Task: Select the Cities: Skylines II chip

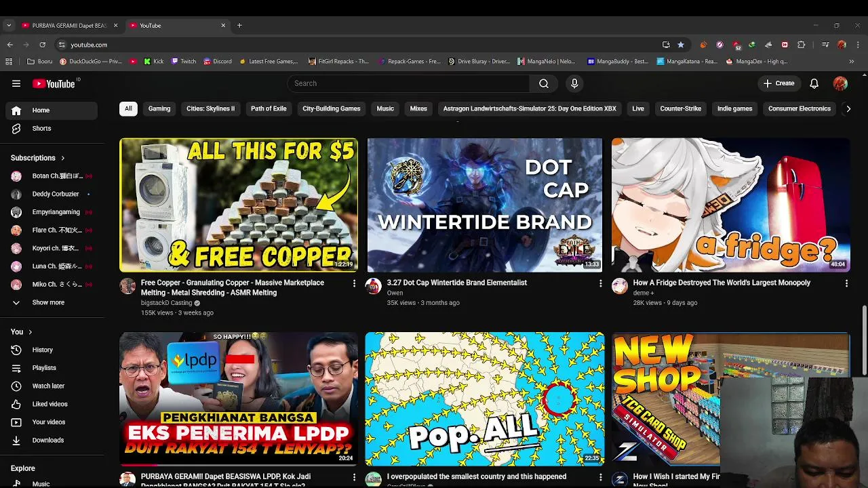Action: (211, 108)
